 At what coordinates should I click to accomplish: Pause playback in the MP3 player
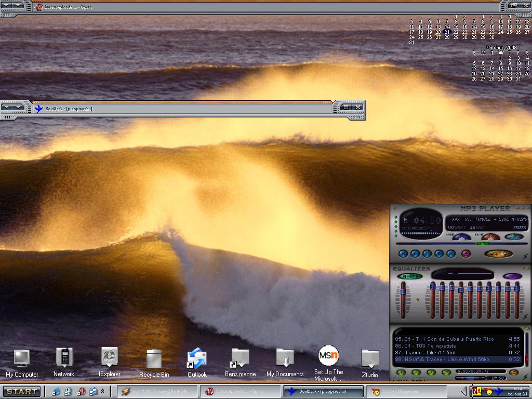[427, 254]
